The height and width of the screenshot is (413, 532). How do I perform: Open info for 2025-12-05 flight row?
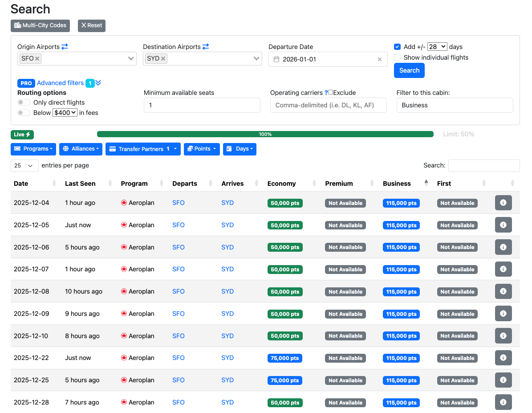tap(503, 225)
